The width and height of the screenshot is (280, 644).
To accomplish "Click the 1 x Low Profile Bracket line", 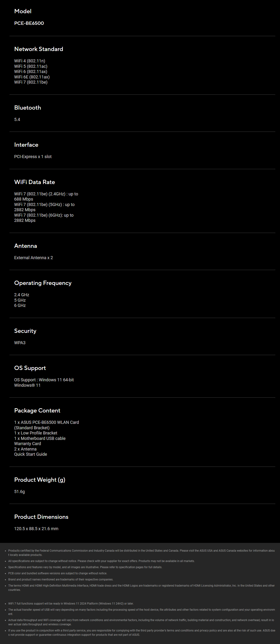I will coord(36,433).
